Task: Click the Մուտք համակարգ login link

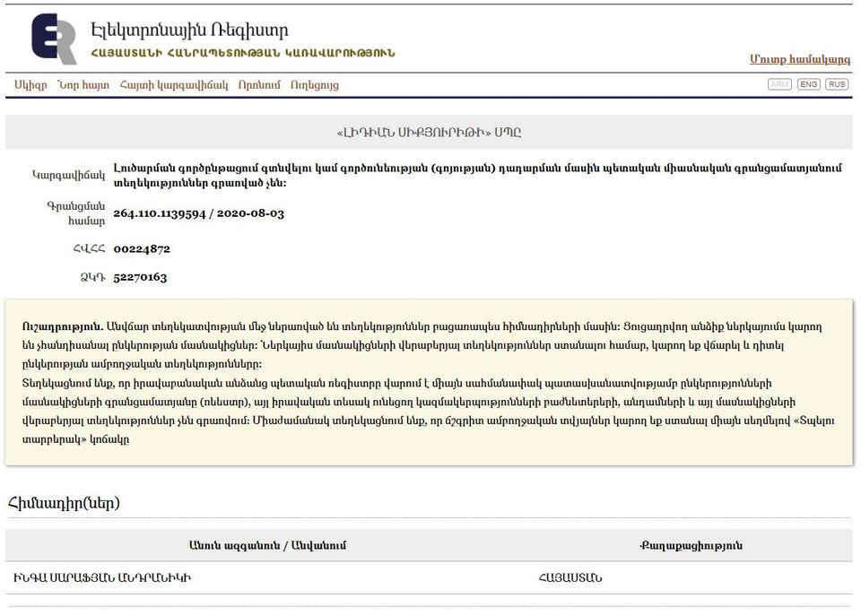Action: (x=799, y=59)
